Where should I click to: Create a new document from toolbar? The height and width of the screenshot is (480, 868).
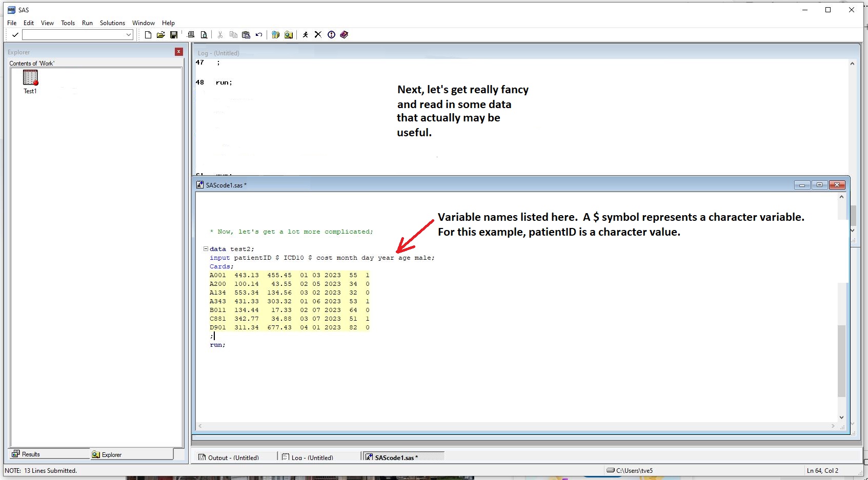click(x=148, y=35)
